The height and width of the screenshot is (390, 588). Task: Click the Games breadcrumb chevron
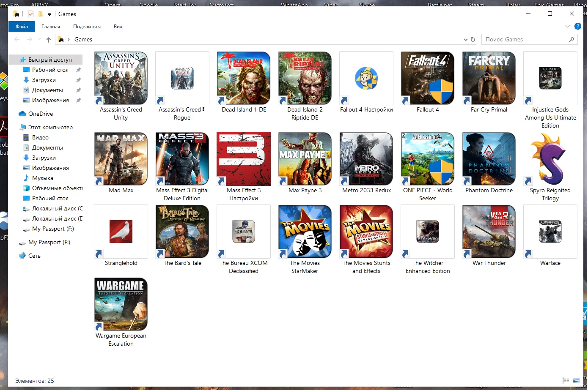coord(69,39)
